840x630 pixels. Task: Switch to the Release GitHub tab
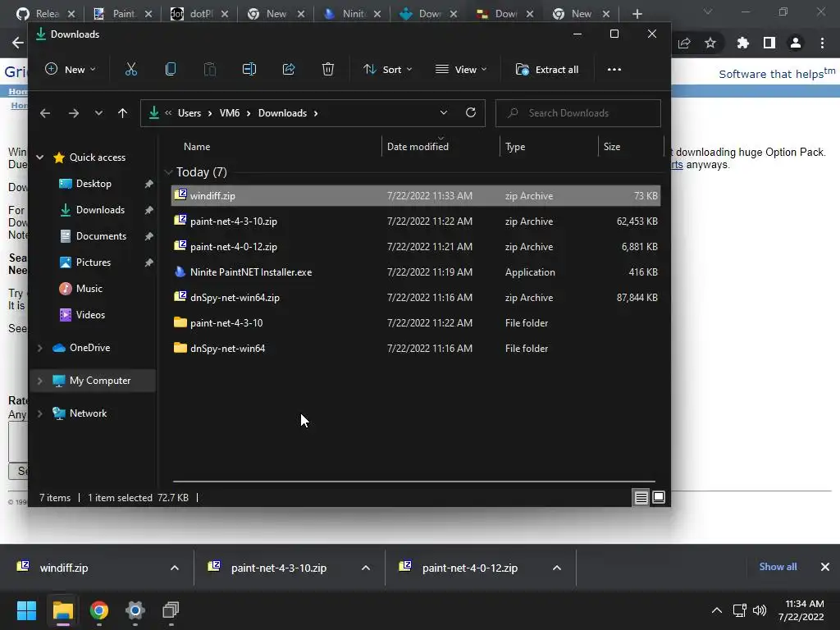click(46, 14)
